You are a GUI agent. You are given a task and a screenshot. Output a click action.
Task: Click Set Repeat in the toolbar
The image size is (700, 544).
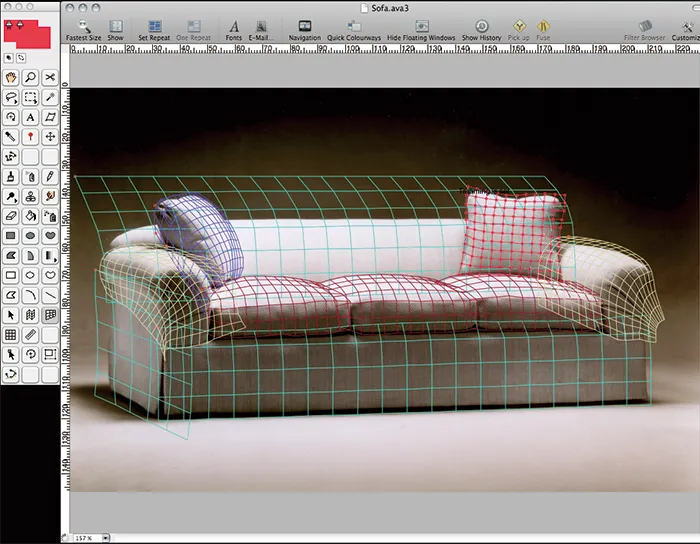(154, 31)
